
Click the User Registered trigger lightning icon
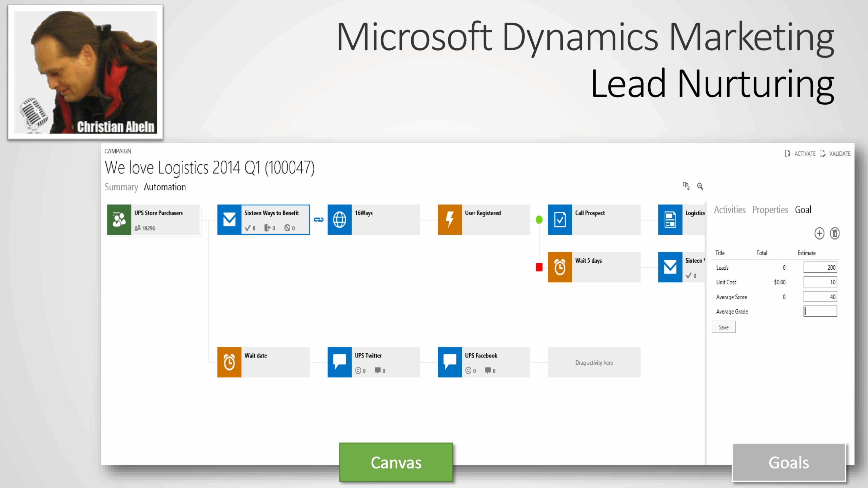pos(450,220)
